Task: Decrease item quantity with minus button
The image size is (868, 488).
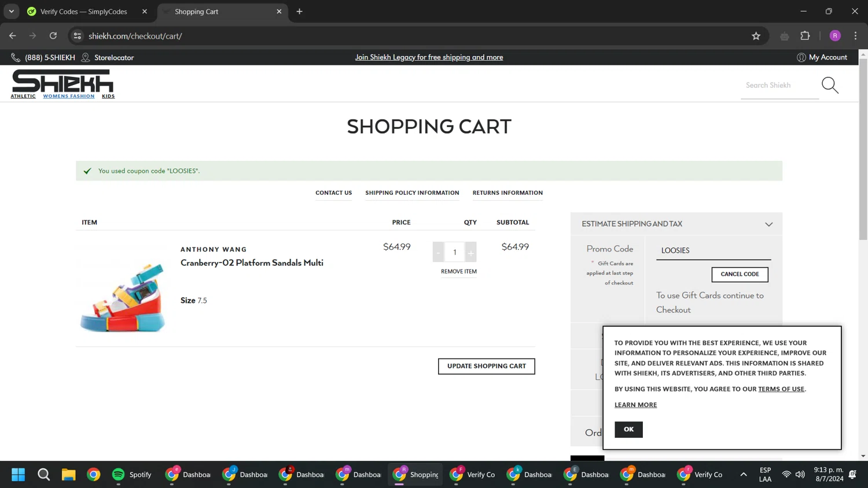Action: [438, 252]
